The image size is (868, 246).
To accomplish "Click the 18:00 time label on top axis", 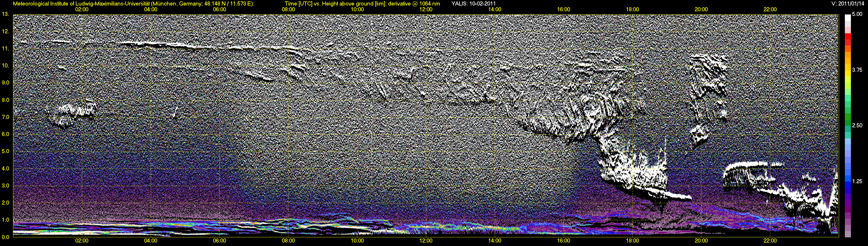I will pos(632,10).
